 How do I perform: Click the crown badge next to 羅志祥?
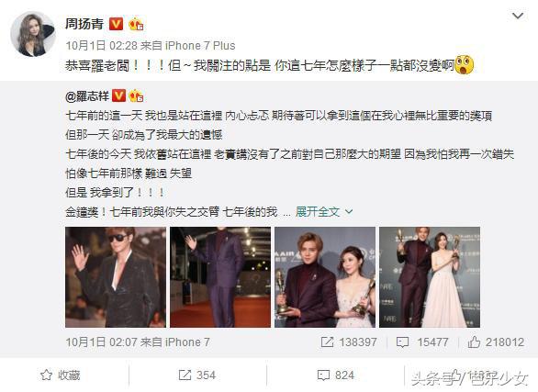tap(136, 95)
